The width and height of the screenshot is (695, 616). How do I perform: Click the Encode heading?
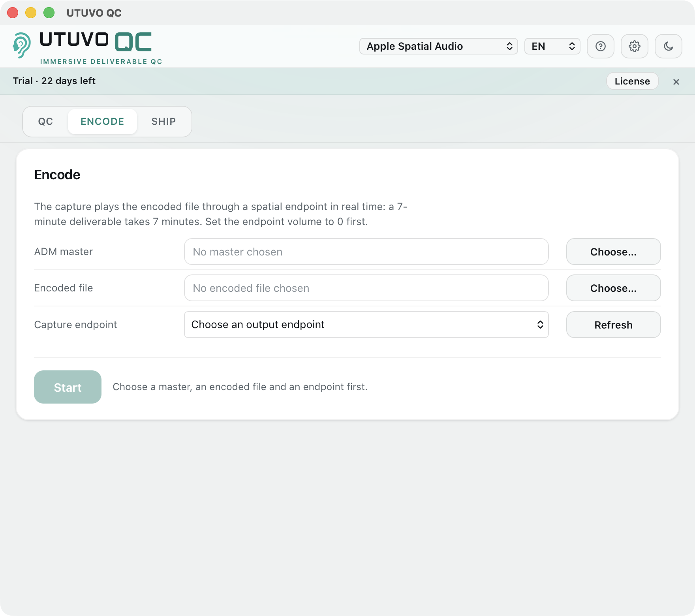pos(57,175)
